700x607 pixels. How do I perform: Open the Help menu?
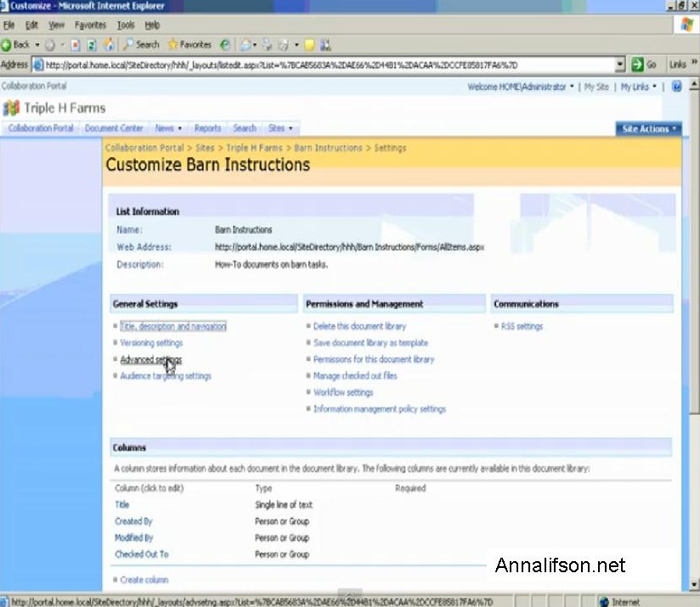[x=152, y=25]
